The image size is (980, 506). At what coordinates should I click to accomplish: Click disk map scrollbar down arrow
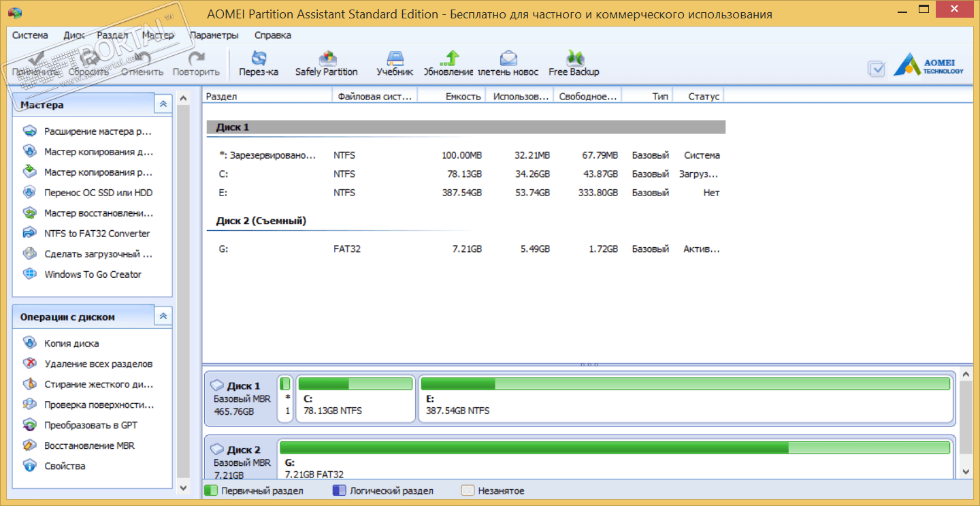[x=966, y=471]
